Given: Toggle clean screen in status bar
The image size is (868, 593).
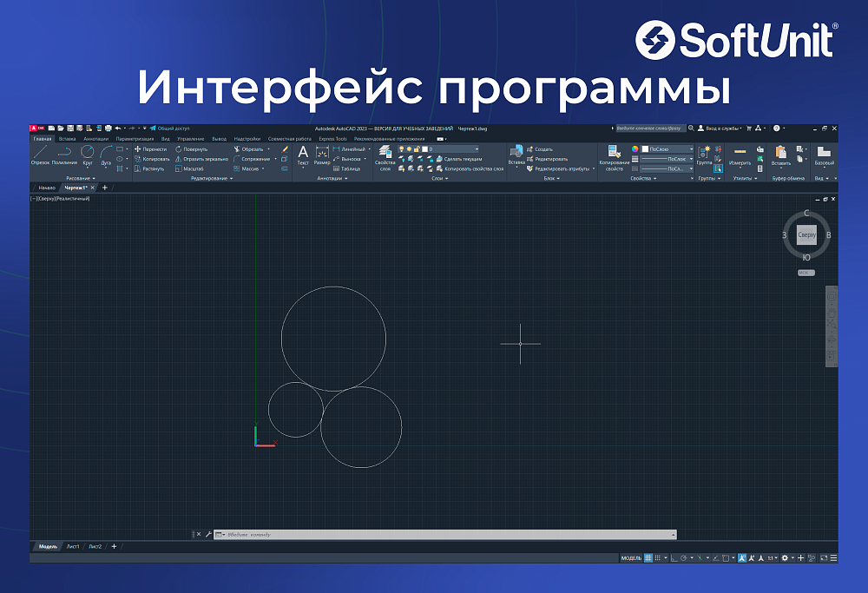Looking at the screenshot, I should 825,557.
